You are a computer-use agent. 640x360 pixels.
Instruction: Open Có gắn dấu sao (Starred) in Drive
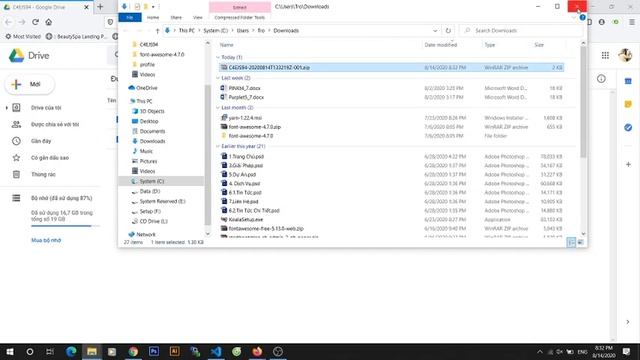click(x=50, y=158)
